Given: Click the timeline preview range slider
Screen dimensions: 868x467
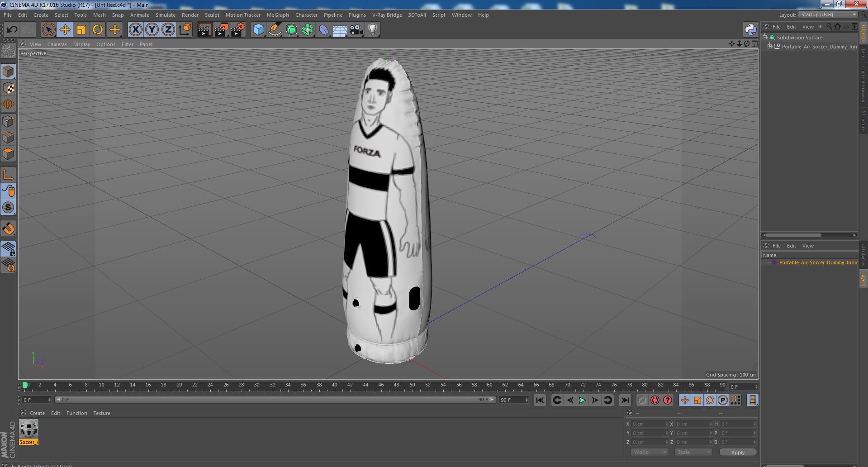Looking at the screenshot, I should 275,400.
